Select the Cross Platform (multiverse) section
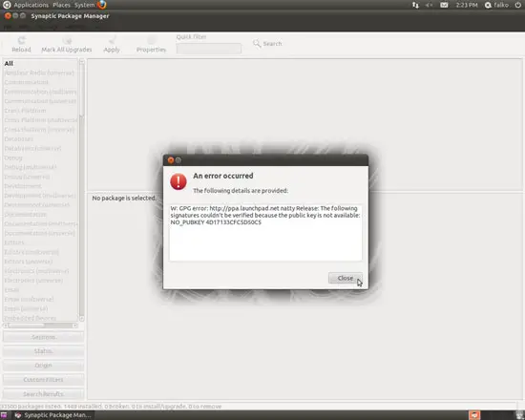The image size is (525, 420). tap(40, 120)
